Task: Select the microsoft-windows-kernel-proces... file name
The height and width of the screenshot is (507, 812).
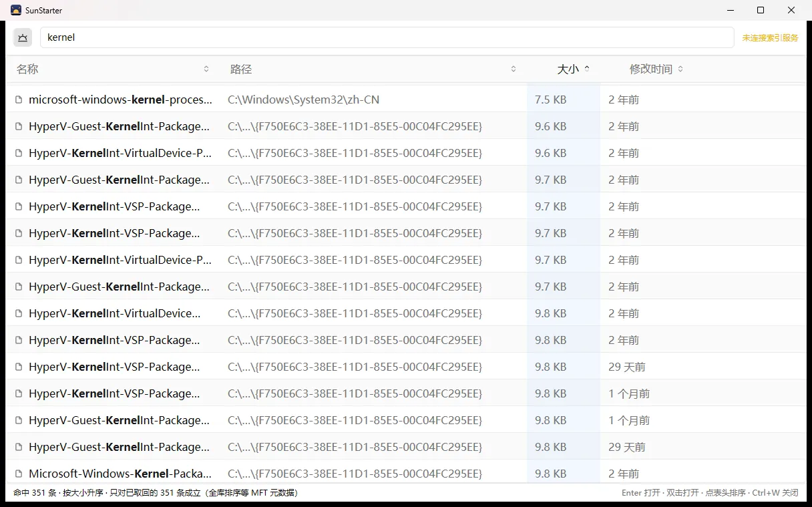Action: pos(121,100)
